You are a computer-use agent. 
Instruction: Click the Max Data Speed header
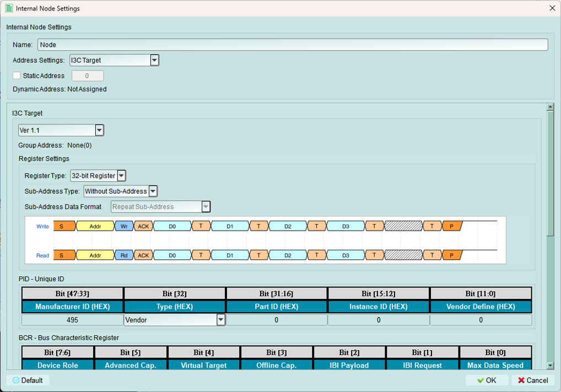click(x=495, y=365)
